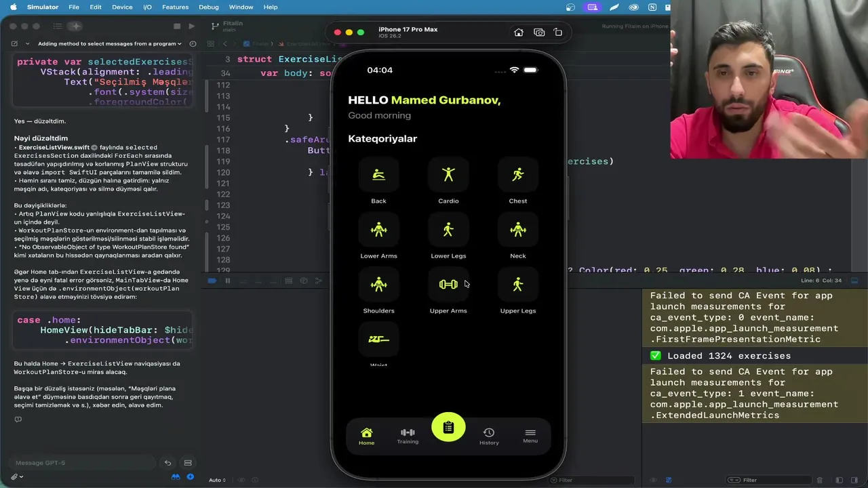This screenshot has height=488, width=868.
Task: Click the undo arrow beside message field
Action: (x=167, y=463)
